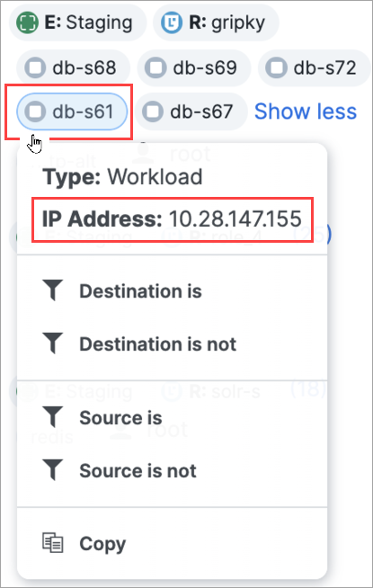
Task: Choose Source is filter option
Action: [x=172, y=418]
